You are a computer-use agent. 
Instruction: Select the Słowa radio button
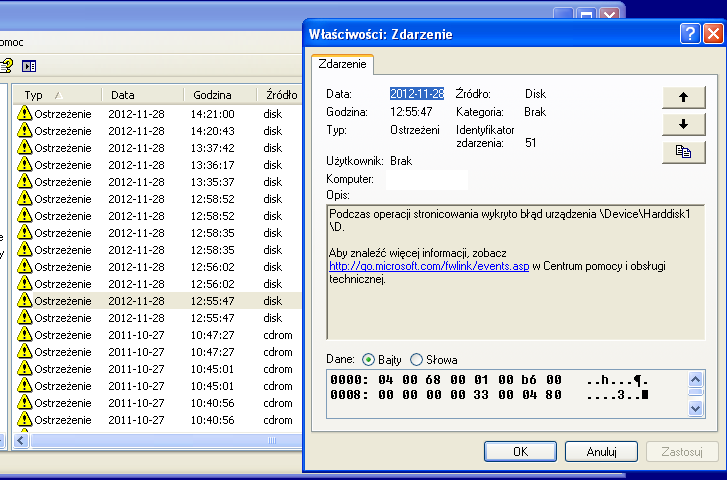[x=416, y=359]
